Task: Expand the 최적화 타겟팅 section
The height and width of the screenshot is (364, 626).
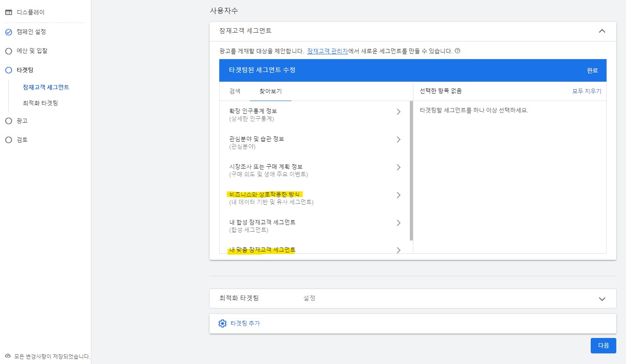Action: pyautogui.click(x=601, y=298)
